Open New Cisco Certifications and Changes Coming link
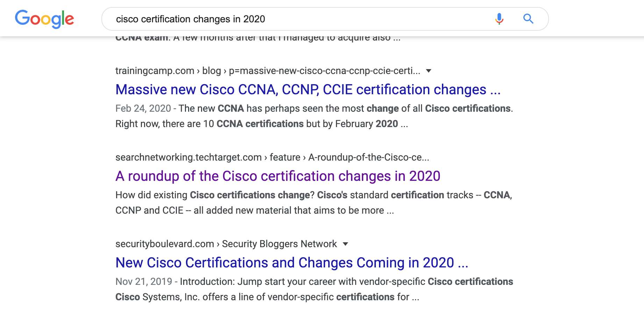The width and height of the screenshot is (644, 317). click(x=292, y=263)
